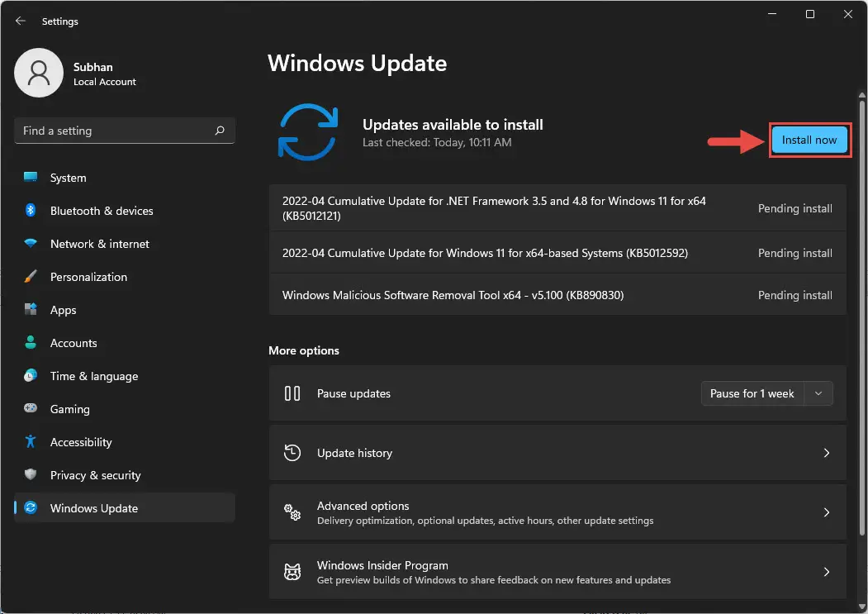Select Personalization in the sidebar
The width and height of the screenshot is (868, 614).
[125, 277]
